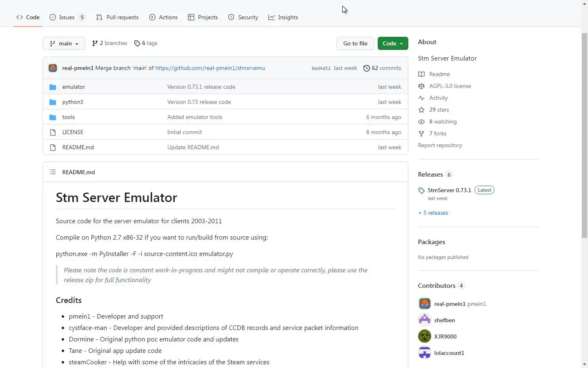Open the Code tab
Screen dimensions: 588x368
point(28,17)
